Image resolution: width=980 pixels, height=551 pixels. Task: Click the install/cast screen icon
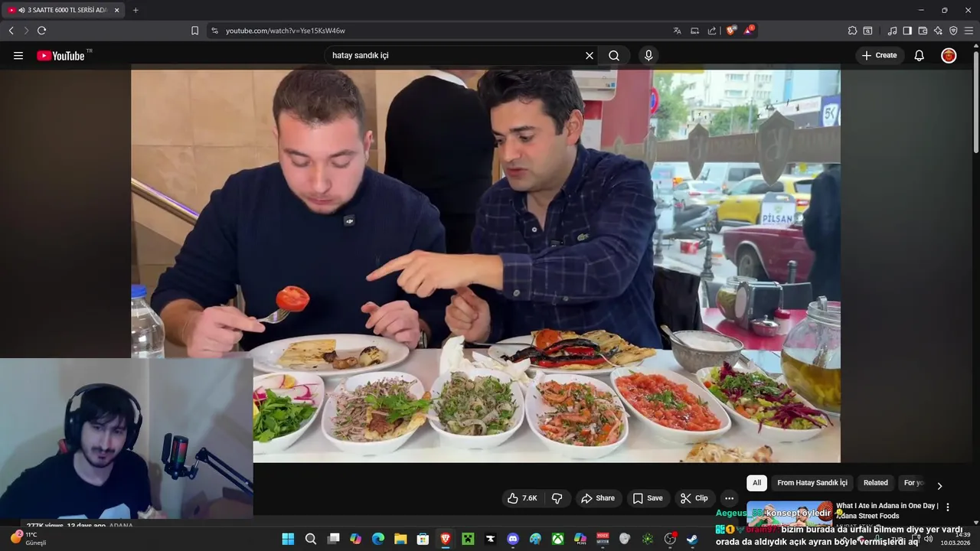[x=694, y=31]
